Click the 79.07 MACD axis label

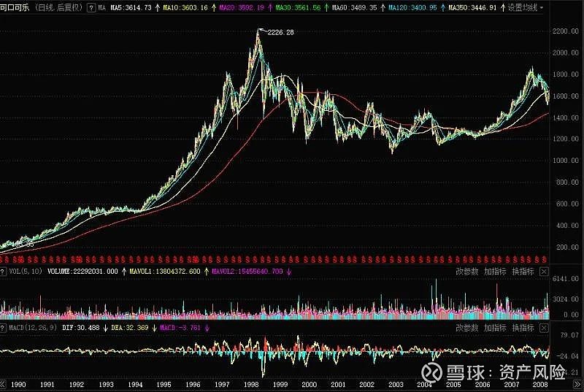569,335
